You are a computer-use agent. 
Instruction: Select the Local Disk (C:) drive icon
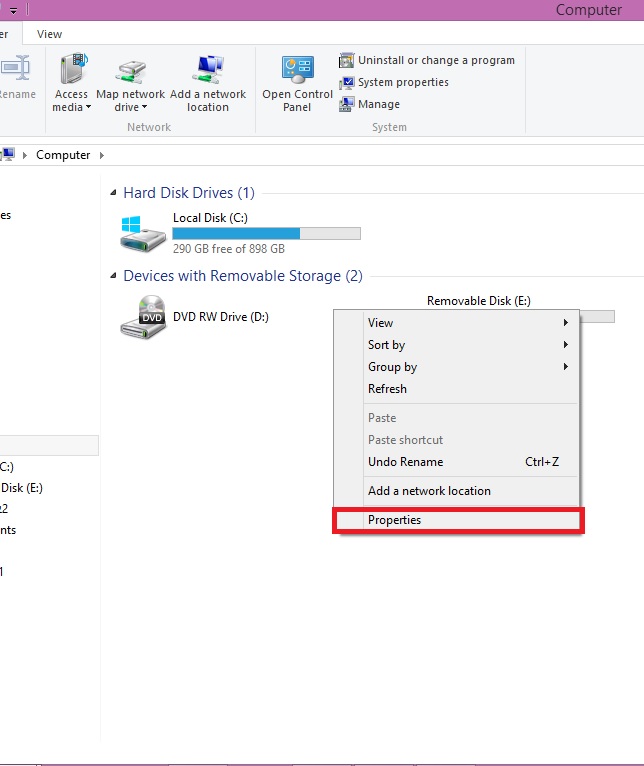(143, 234)
